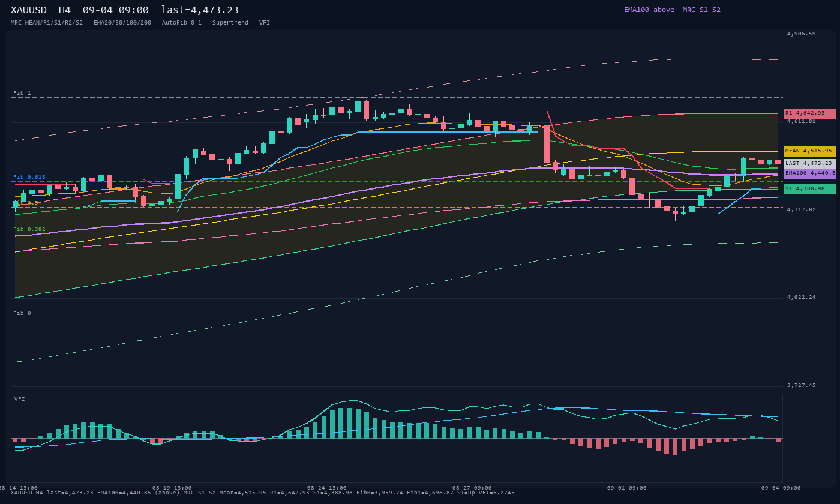Select the AutoFib 0-1 indicator label
This screenshot has height=504, width=840.
tap(182, 22)
